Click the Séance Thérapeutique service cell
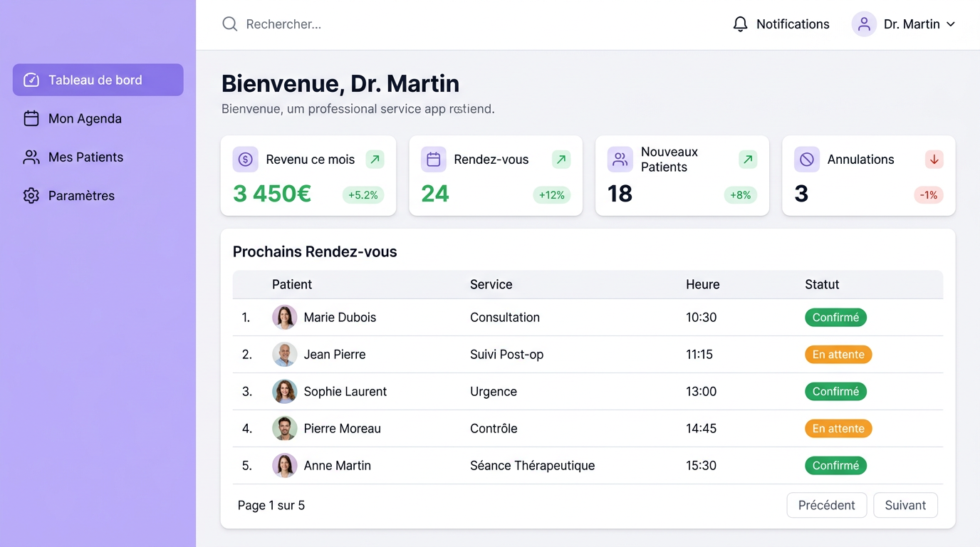The height and width of the screenshot is (547, 980). coord(532,466)
